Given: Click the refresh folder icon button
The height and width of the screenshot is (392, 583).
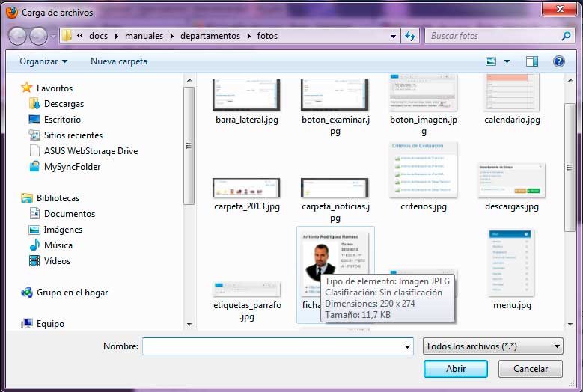Looking at the screenshot, I should tap(410, 36).
